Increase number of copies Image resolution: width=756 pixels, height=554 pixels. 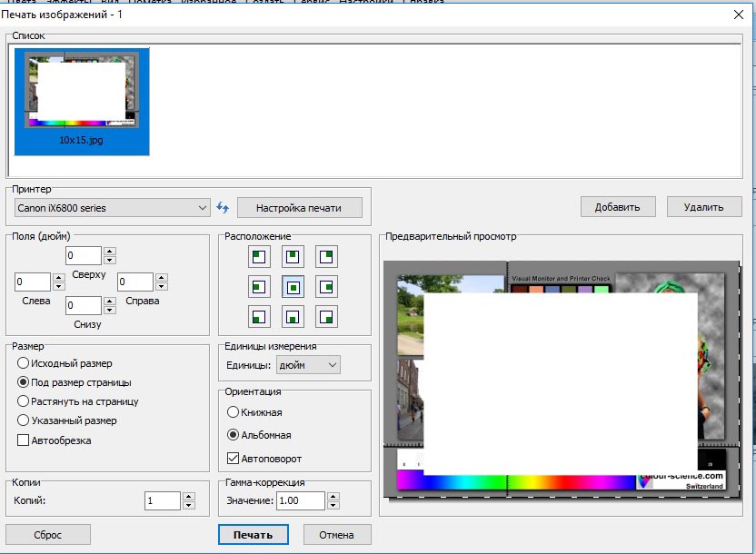(189, 497)
